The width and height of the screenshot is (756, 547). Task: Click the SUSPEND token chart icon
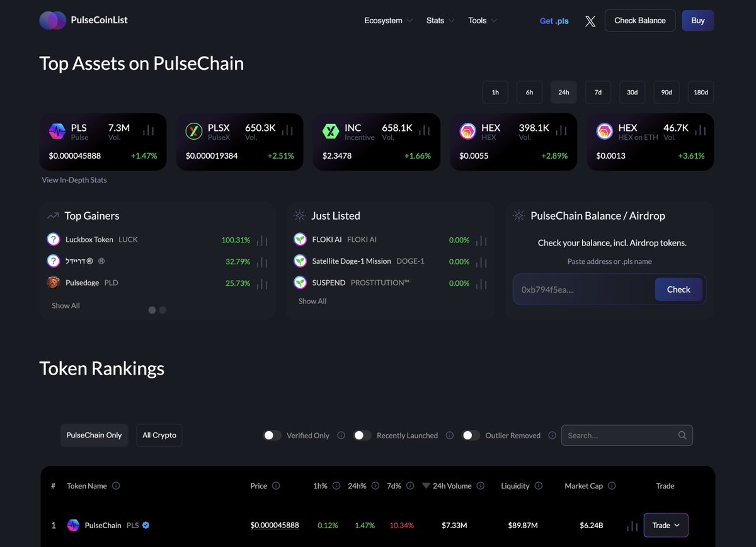[481, 284]
